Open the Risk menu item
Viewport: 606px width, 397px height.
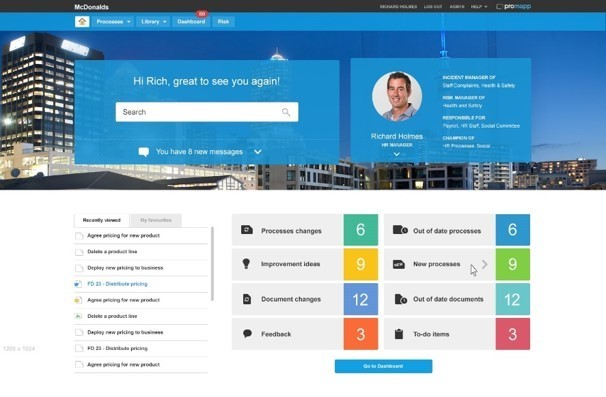223,22
